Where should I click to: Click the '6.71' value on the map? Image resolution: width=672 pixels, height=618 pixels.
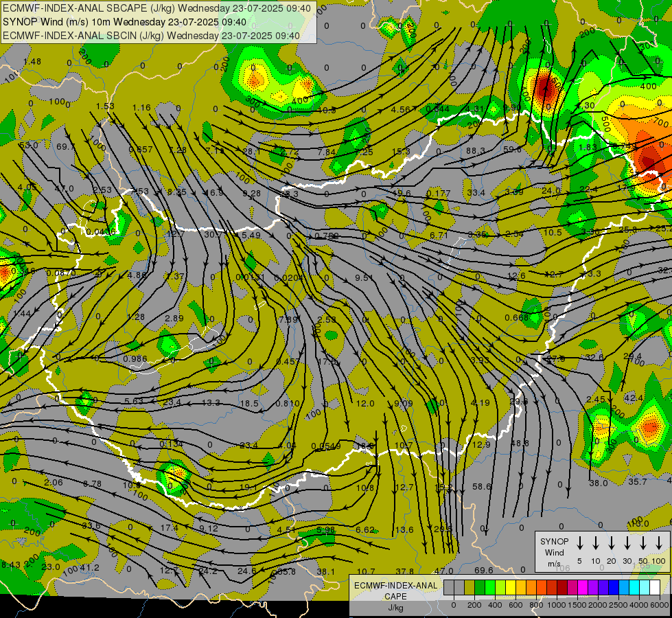(x=439, y=235)
